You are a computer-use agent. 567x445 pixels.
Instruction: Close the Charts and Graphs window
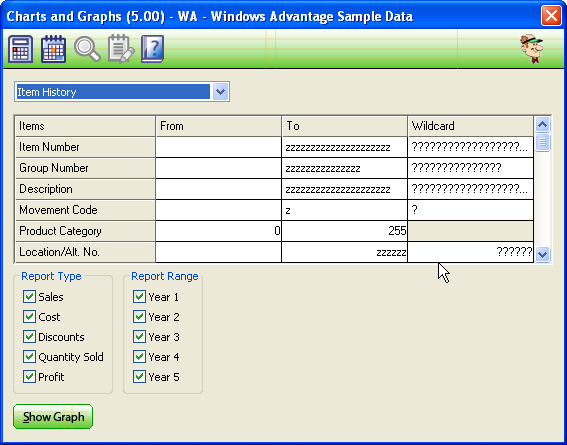point(551,16)
